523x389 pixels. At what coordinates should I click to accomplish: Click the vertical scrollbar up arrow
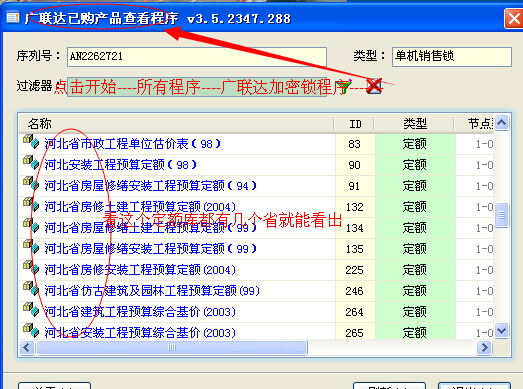pyautogui.click(x=502, y=123)
